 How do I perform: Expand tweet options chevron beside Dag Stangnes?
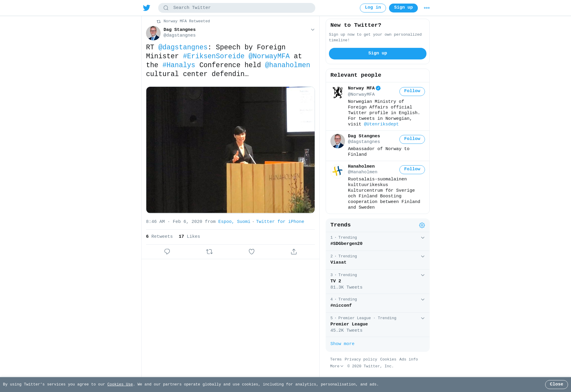313,30
